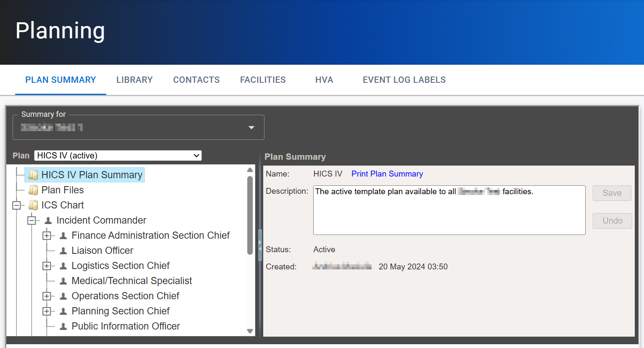Select the Incident Commander person icon
Screen dimensions: 644x348
[x=47, y=220]
